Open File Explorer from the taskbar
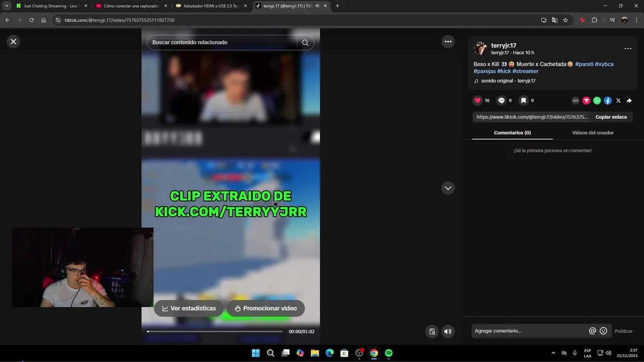This screenshot has width=644, height=362. (314, 353)
